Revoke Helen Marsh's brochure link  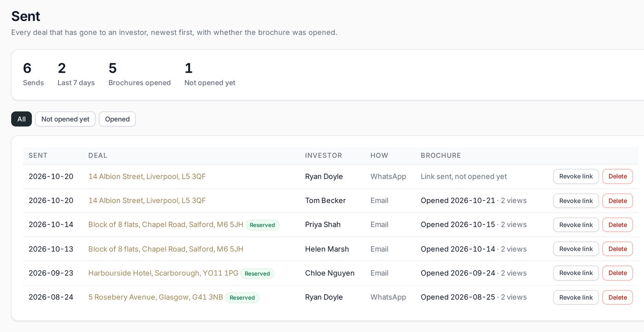[576, 249]
